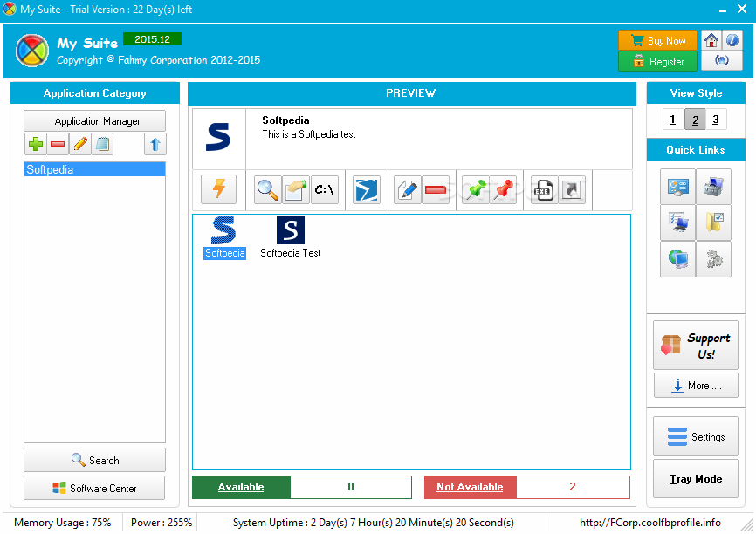This screenshot has height=534, width=756.
Task: Click the home icon in the header
Action: tap(711, 40)
